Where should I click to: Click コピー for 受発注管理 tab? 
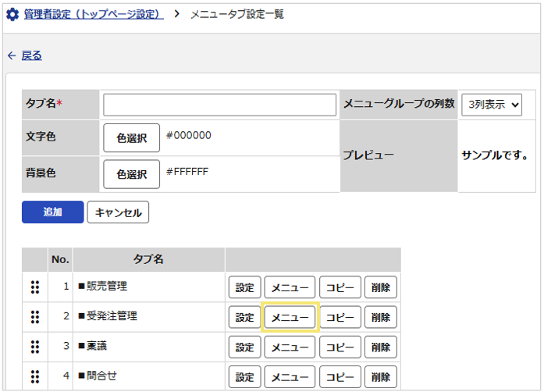[x=340, y=317]
